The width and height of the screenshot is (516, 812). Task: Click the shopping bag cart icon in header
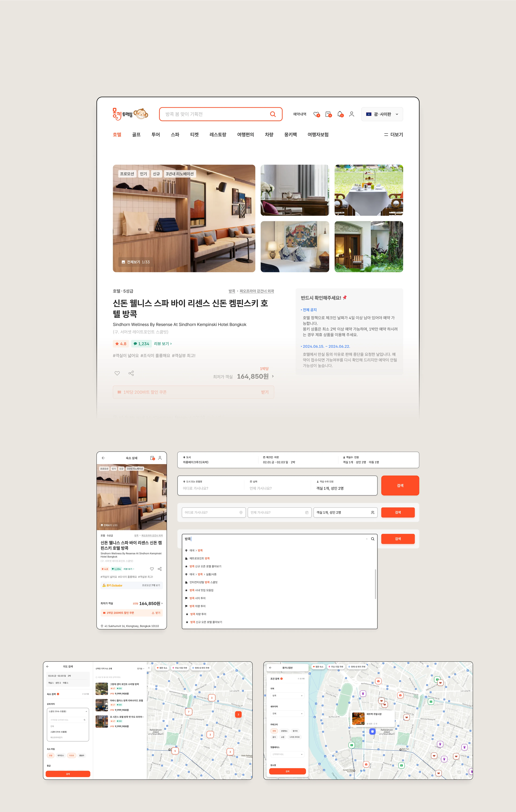pyautogui.click(x=328, y=114)
